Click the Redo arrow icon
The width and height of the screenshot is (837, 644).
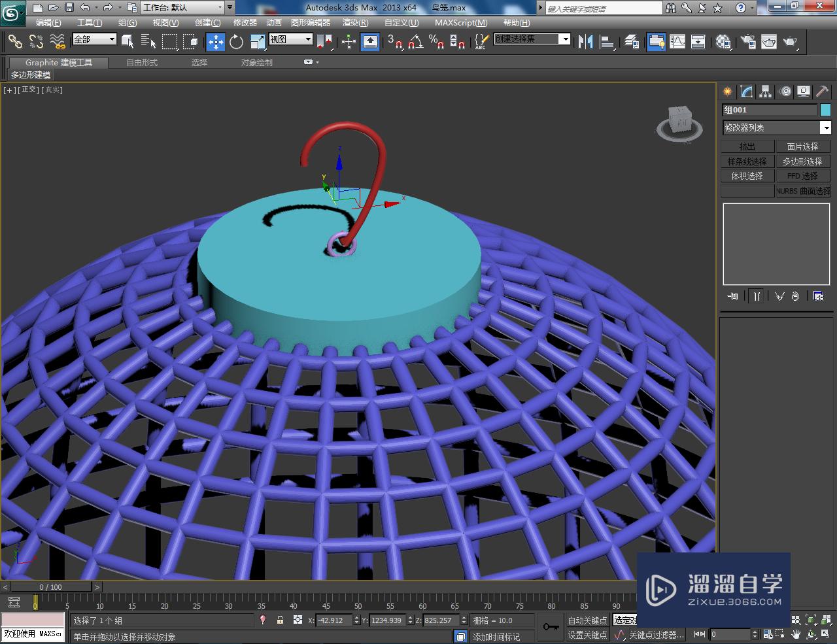coord(107,8)
